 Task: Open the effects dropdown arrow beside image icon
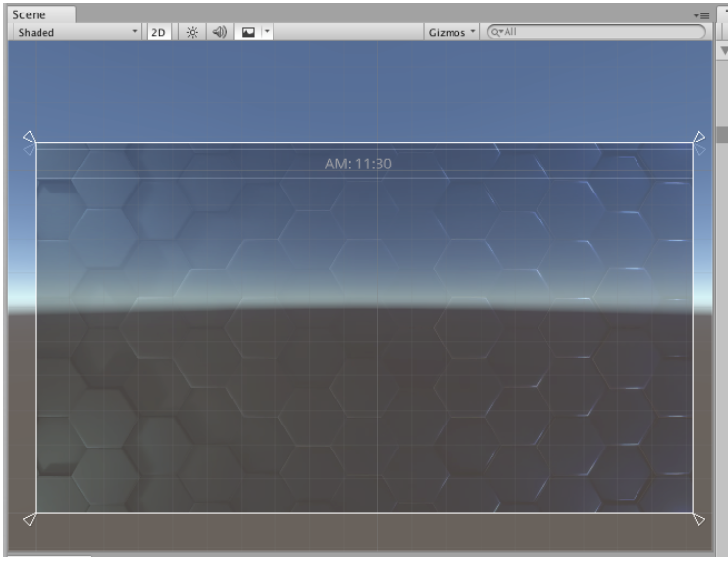267,32
